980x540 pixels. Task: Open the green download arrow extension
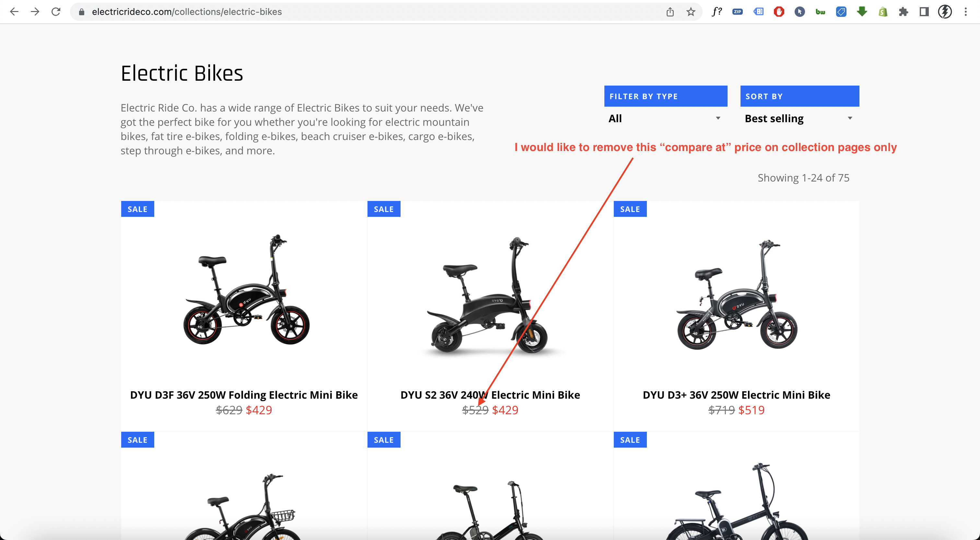click(862, 12)
